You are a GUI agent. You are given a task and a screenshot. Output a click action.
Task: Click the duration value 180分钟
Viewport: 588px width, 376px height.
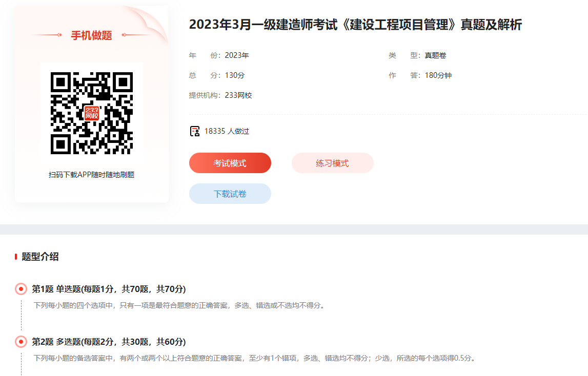438,75
